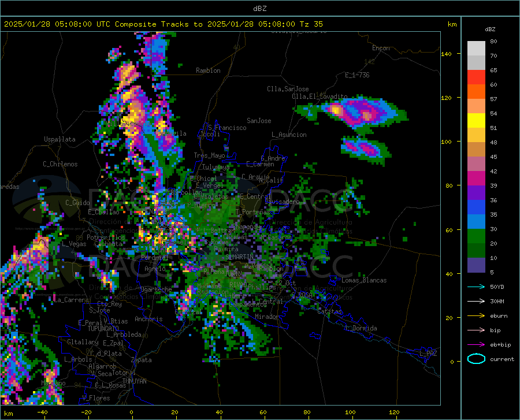Click the 'C_Guido' map label

point(77,203)
